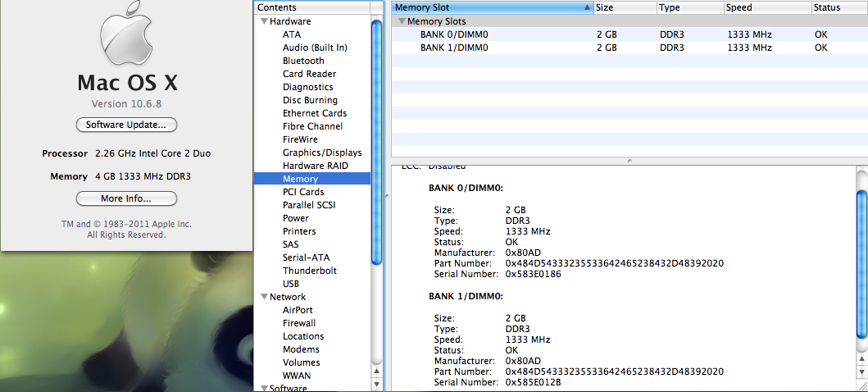Select Thunderbolt entry

[x=310, y=271]
